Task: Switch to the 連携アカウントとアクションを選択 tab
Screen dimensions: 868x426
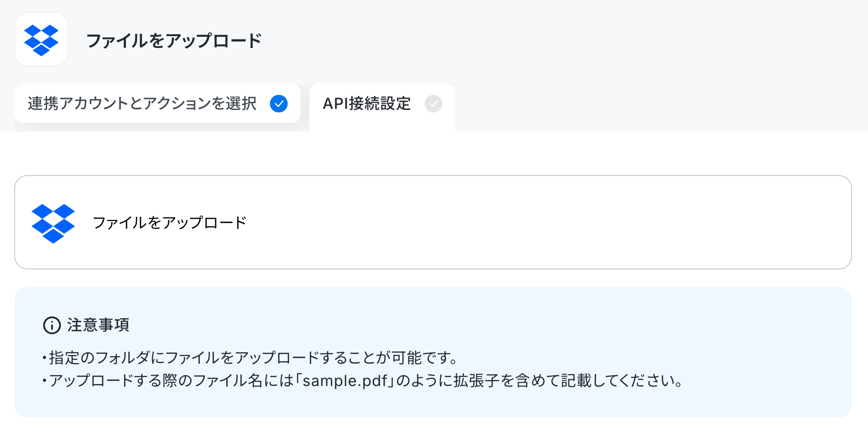Action: click(x=157, y=104)
